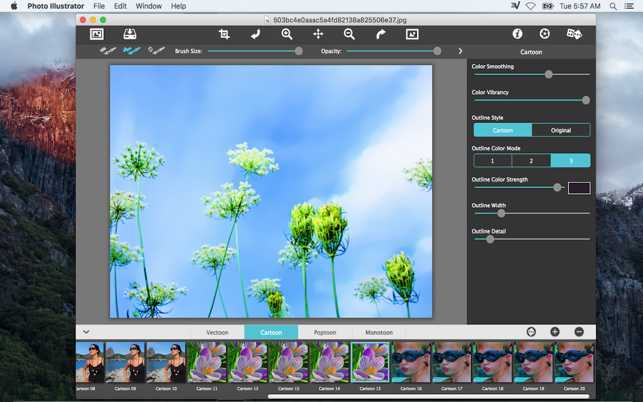Switch to the Poptoon tab
Image resolution: width=643 pixels, height=402 pixels.
[x=325, y=332]
